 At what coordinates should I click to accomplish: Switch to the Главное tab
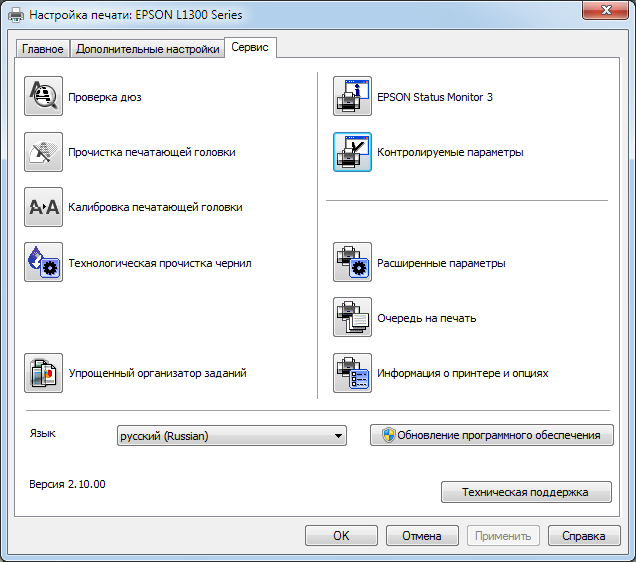pos(43,49)
